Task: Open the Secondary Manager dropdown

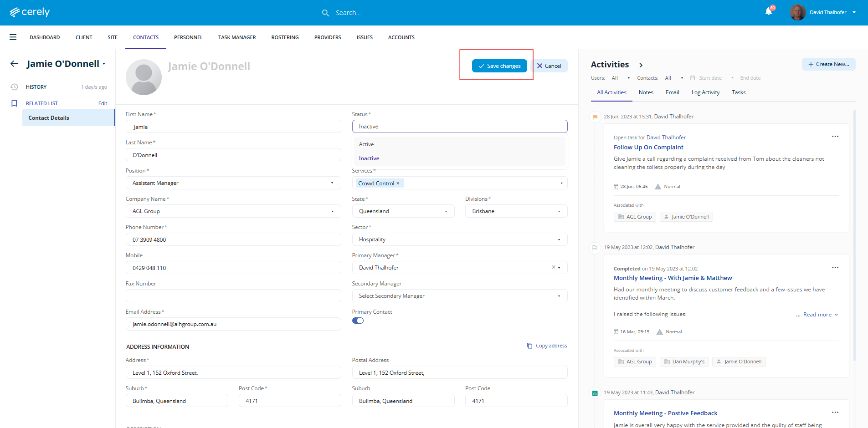Action: [459, 296]
